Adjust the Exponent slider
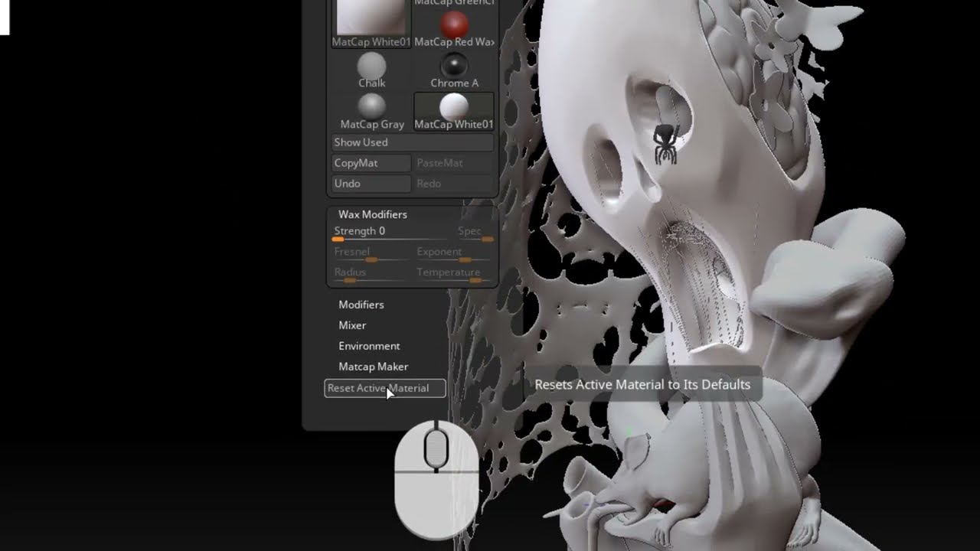980x551 pixels. click(x=455, y=253)
